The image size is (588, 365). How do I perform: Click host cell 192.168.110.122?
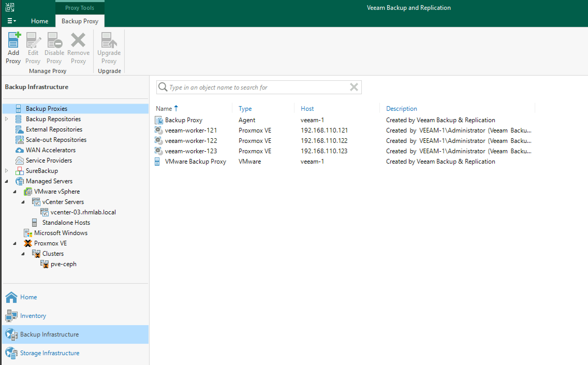coord(324,141)
